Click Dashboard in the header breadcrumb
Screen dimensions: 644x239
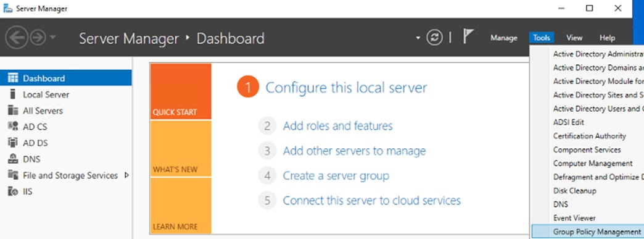[x=231, y=38]
